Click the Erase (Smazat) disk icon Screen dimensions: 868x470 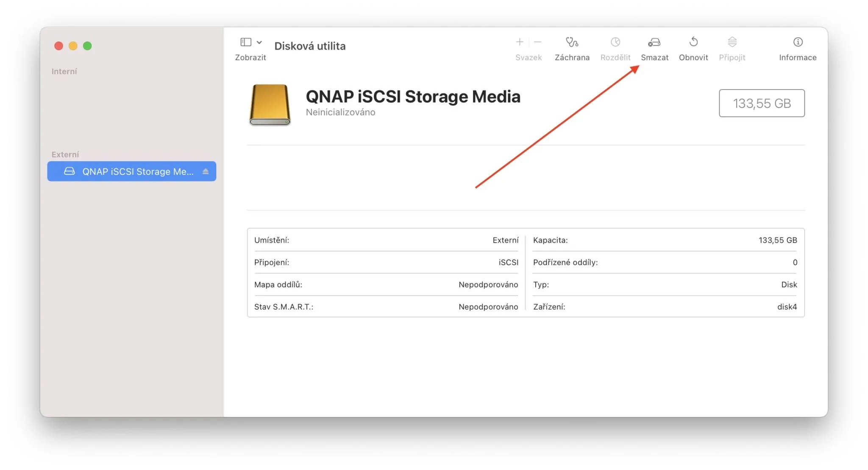pos(654,42)
